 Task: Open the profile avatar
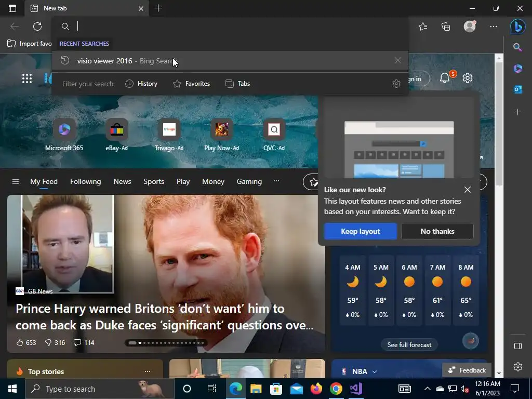click(x=470, y=26)
